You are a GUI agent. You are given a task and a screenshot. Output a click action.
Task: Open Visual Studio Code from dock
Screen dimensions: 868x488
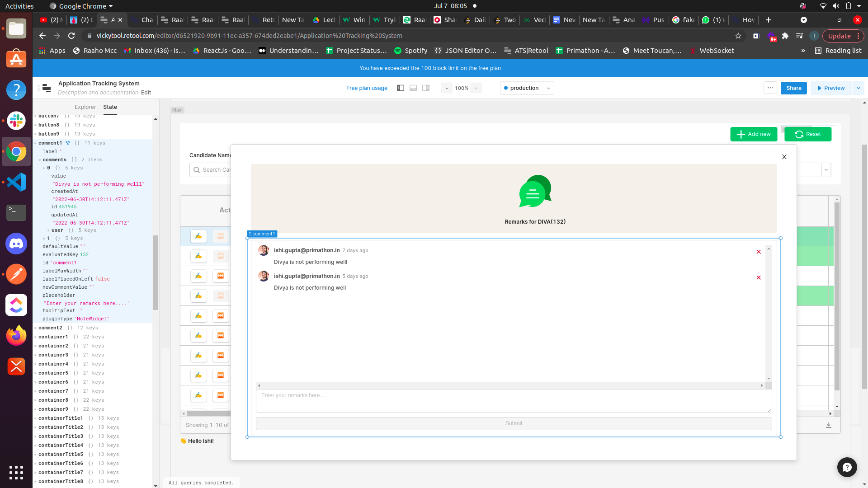(x=16, y=182)
